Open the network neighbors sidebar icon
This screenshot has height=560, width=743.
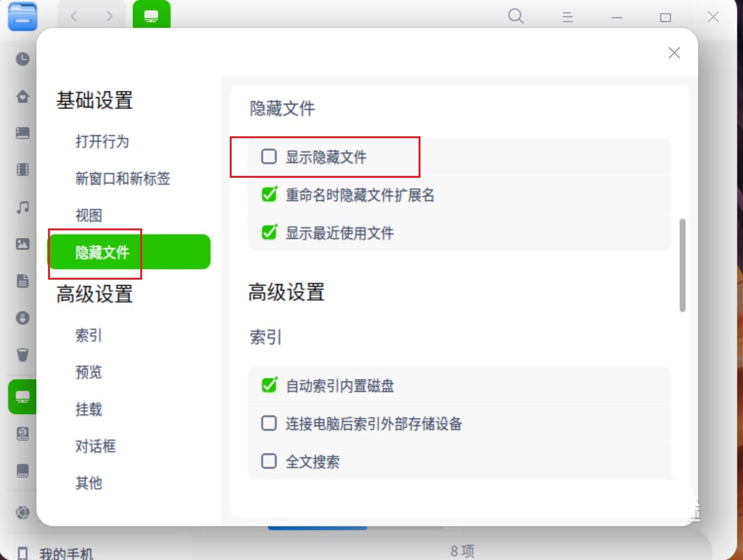(22, 513)
